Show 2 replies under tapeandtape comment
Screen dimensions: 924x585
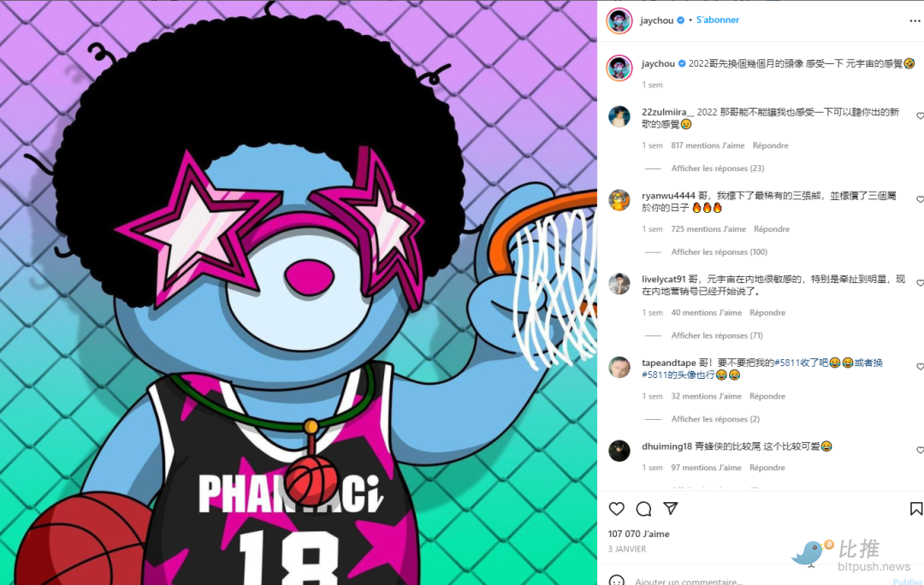pos(715,419)
